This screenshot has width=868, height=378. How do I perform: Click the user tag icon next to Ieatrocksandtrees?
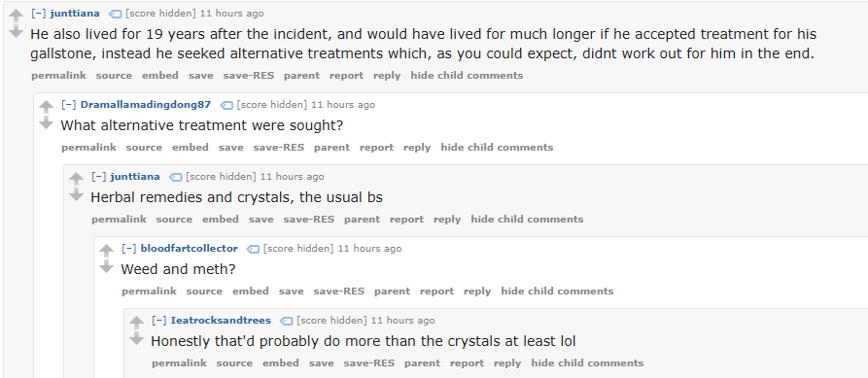point(286,321)
